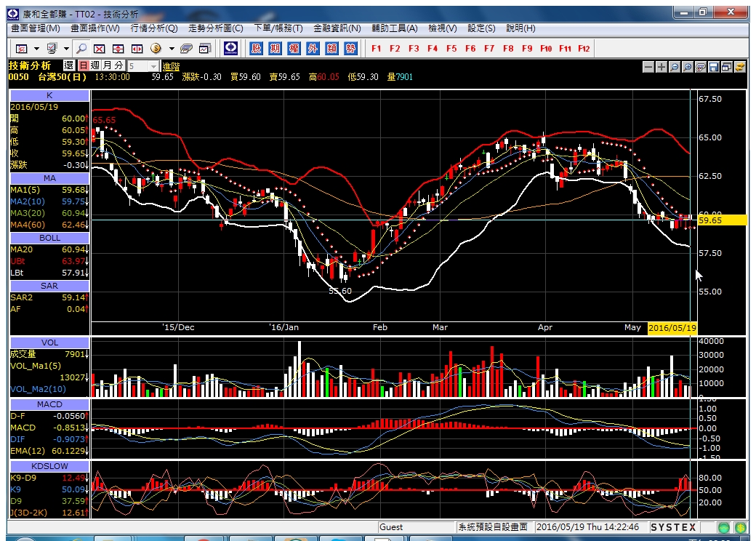Click the horizontal split arrows toolbar icon
Viewport: 756px width, 541px height.
(x=137, y=49)
